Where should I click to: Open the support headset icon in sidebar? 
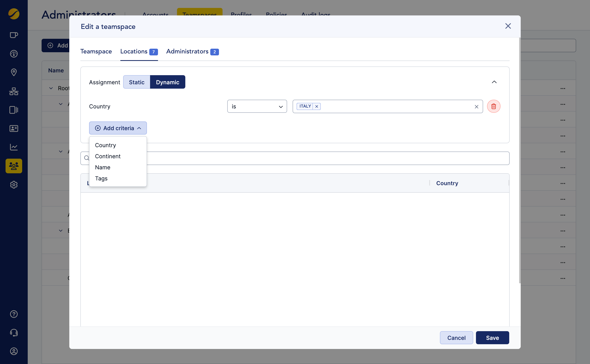pos(14,333)
